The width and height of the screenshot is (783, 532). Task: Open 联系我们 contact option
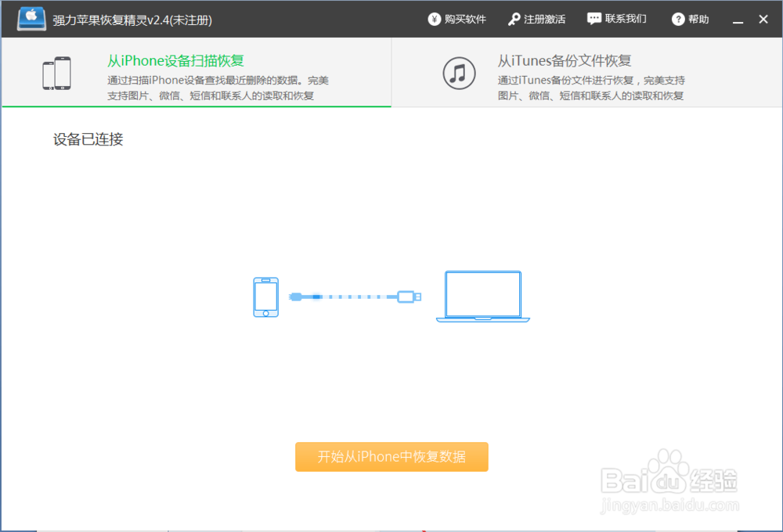[x=617, y=19]
